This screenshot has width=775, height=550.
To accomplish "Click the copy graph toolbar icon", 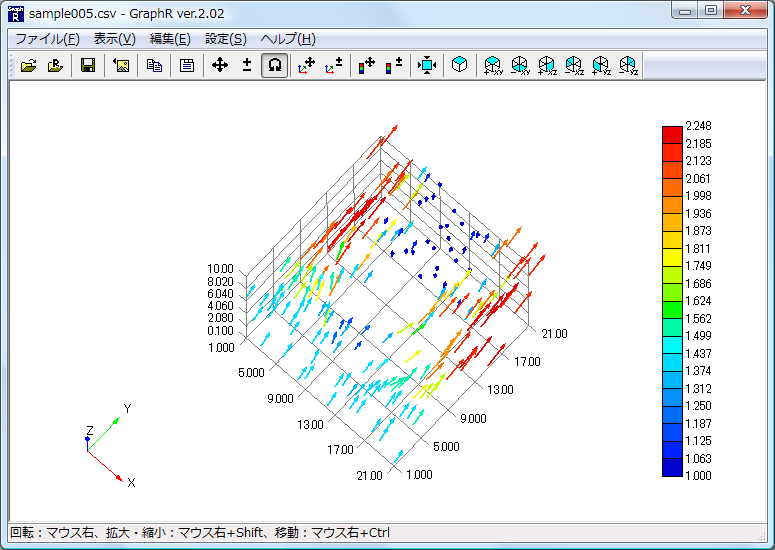I will (154, 66).
